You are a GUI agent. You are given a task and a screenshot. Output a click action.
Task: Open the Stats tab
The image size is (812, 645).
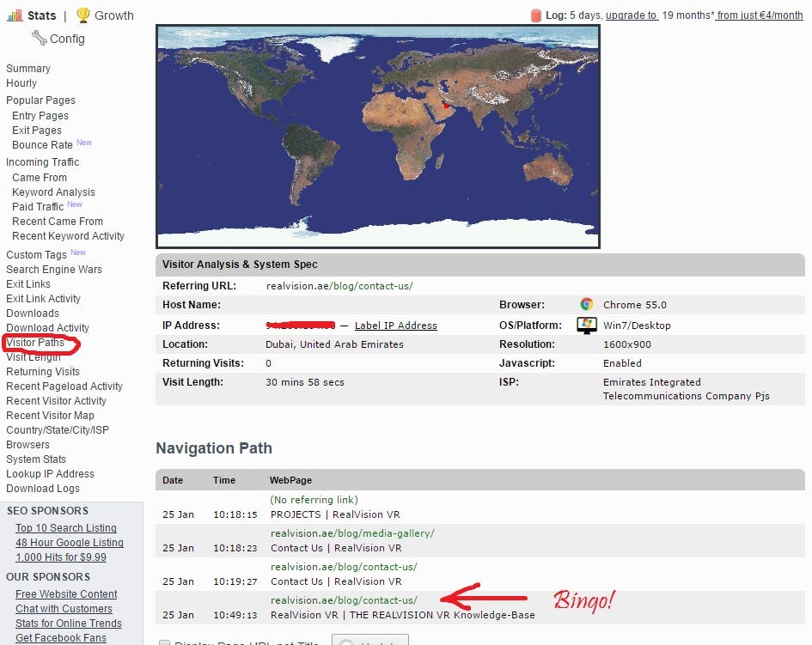(x=41, y=15)
